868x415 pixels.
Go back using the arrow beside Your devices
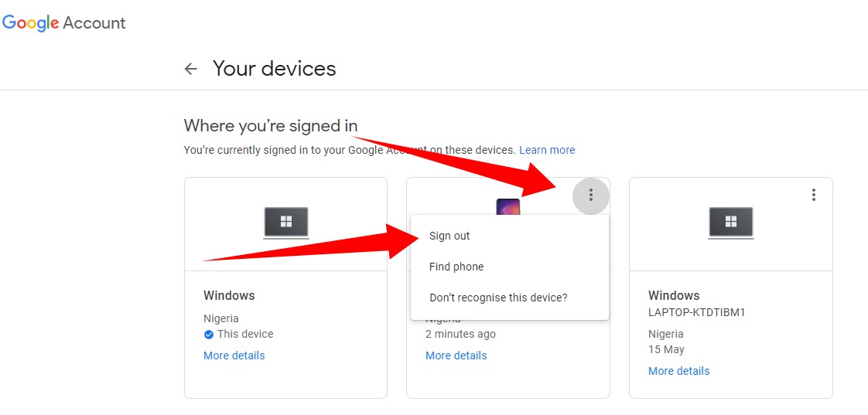[191, 69]
